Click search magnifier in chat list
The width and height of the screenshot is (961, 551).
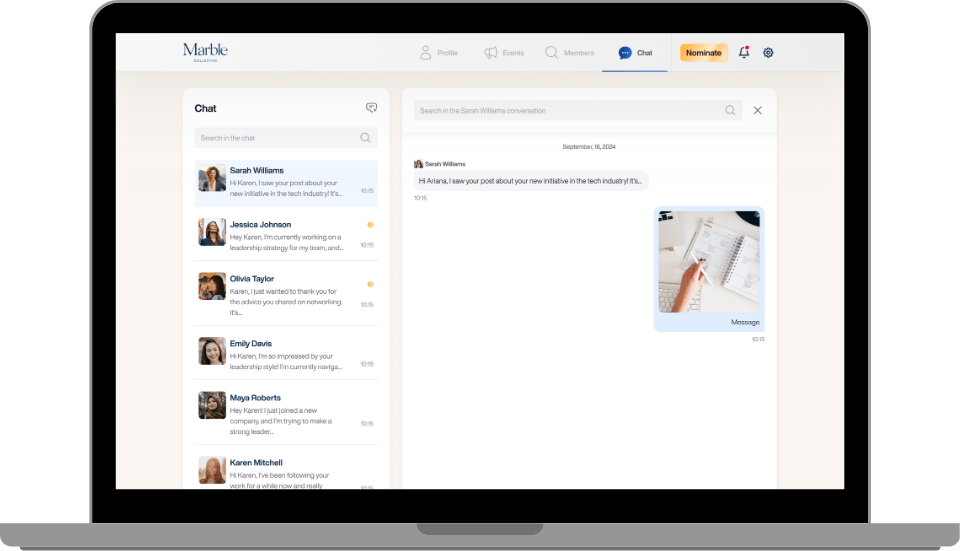(365, 138)
